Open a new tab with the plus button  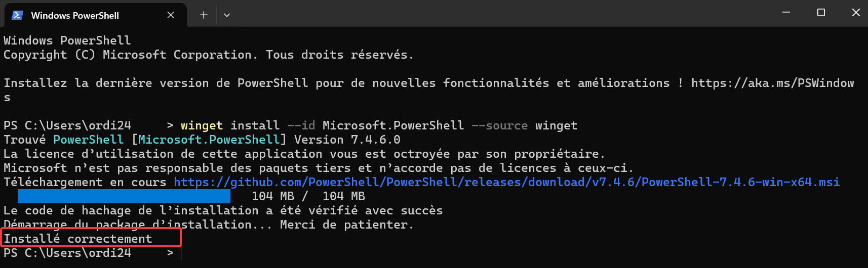tap(204, 15)
